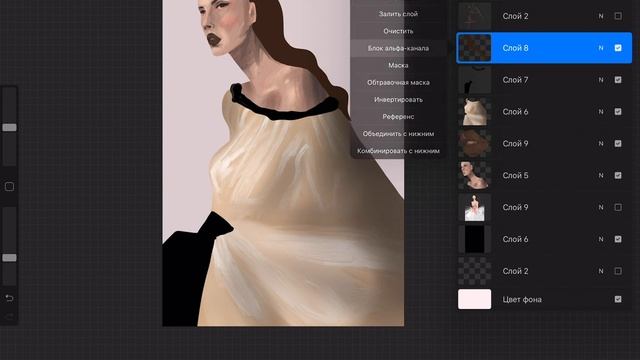Tap the cream dress thumbnail of Слой 6
Screen dimensions: 640x360
tap(474, 112)
